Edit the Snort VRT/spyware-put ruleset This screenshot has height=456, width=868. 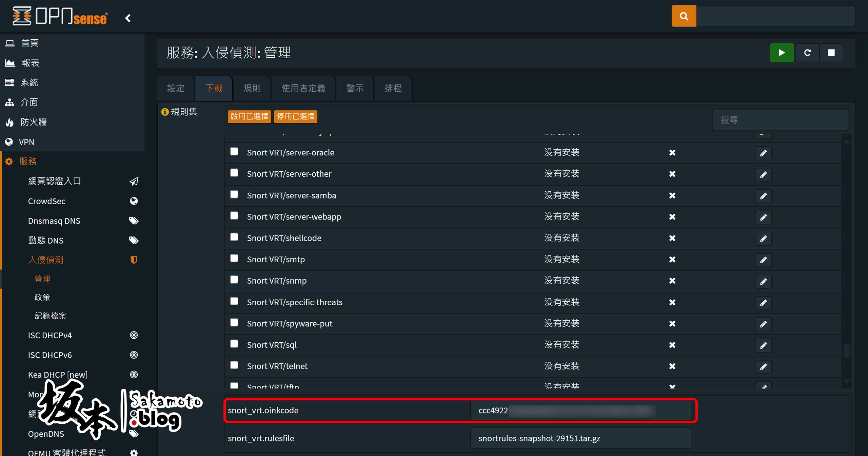point(763,324)
